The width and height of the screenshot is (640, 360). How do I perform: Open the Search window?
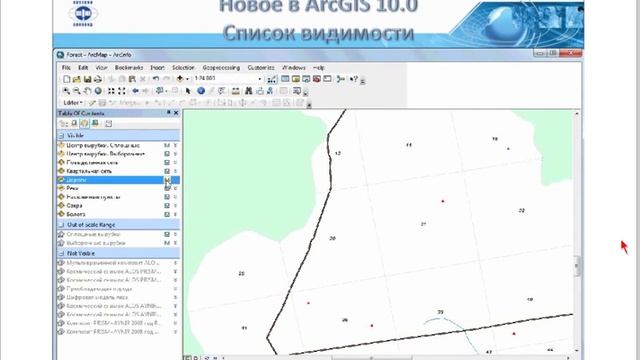click(x=306, y=79)
